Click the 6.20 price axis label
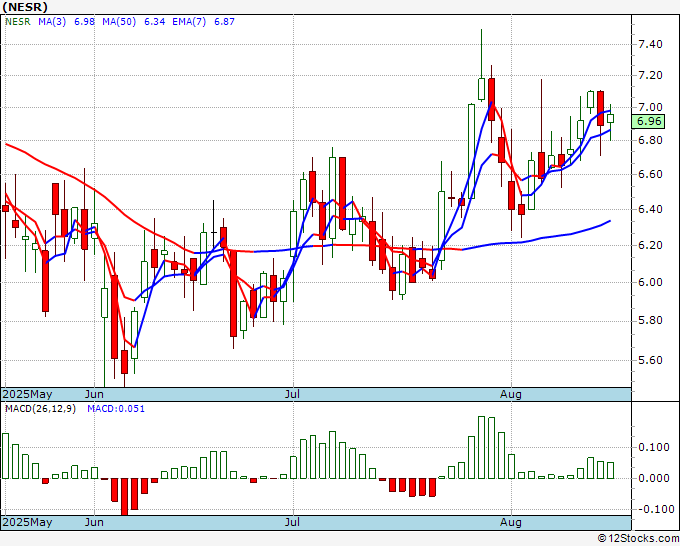 point(650,245)
